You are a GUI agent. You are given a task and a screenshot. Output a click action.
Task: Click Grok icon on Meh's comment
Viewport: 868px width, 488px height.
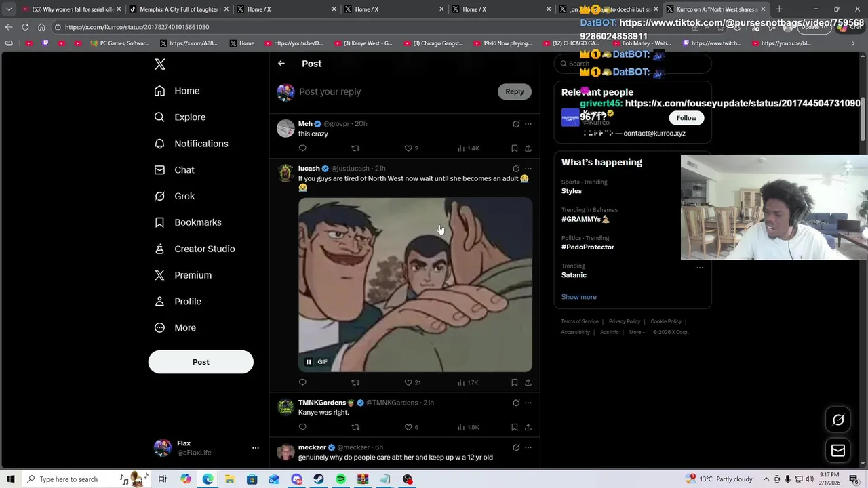516,124
